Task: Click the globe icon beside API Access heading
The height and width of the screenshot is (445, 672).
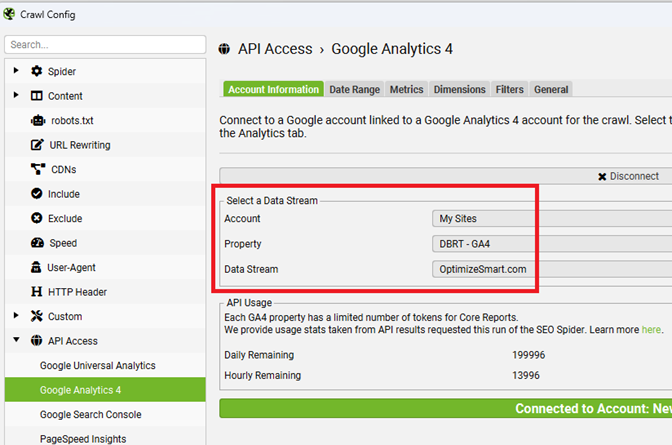Action: pyautogui.click(x=224, y=49)
